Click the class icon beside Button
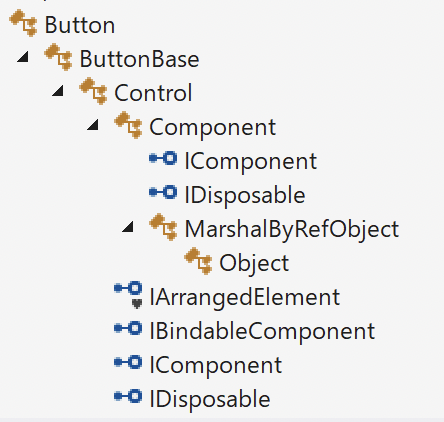The width and height of the screenshot is (444, 422). pos(23,23)
